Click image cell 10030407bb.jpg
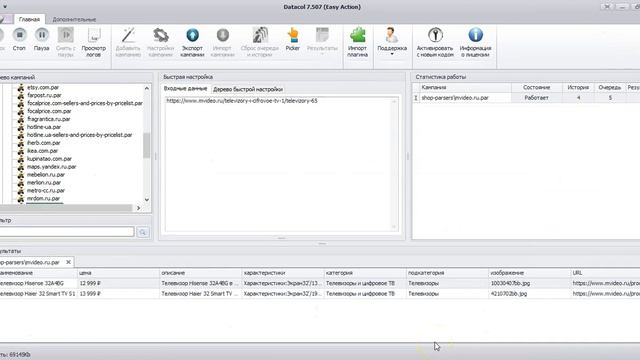The image size is (640, 360). pos(529,283)
